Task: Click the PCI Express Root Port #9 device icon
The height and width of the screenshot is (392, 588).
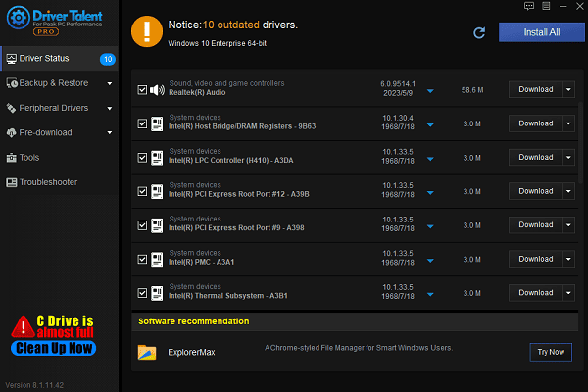Action: click(157, 225)
